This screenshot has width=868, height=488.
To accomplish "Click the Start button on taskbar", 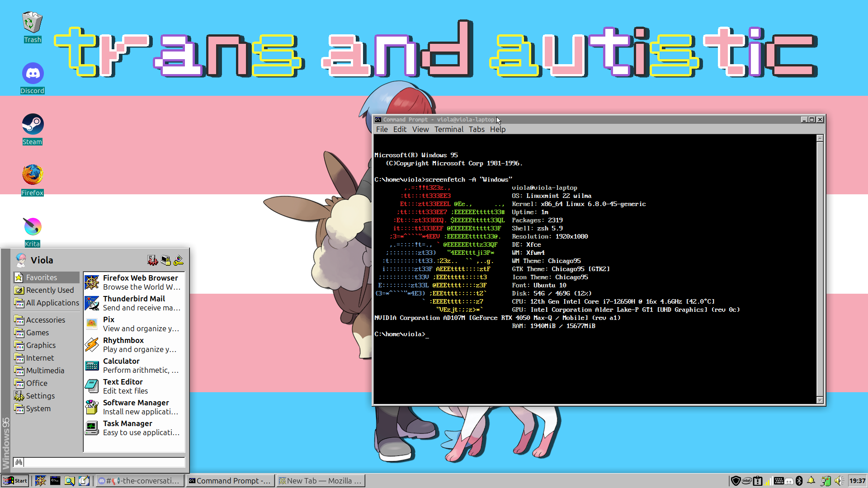I will pos(15,481).
